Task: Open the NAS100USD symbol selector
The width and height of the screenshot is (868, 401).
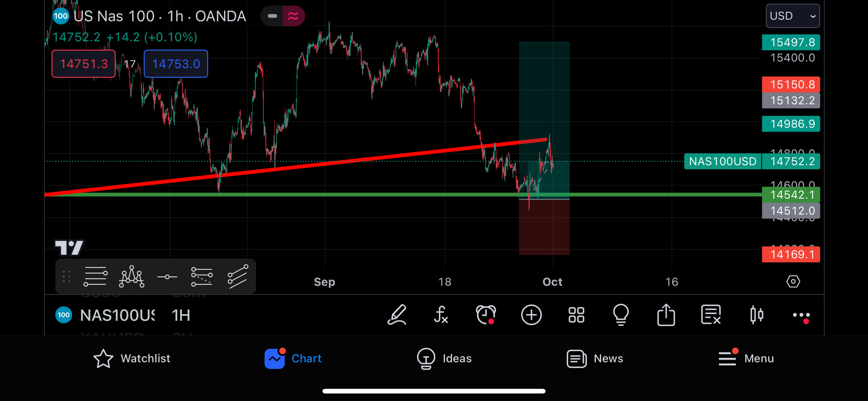Action: [117, 315]
